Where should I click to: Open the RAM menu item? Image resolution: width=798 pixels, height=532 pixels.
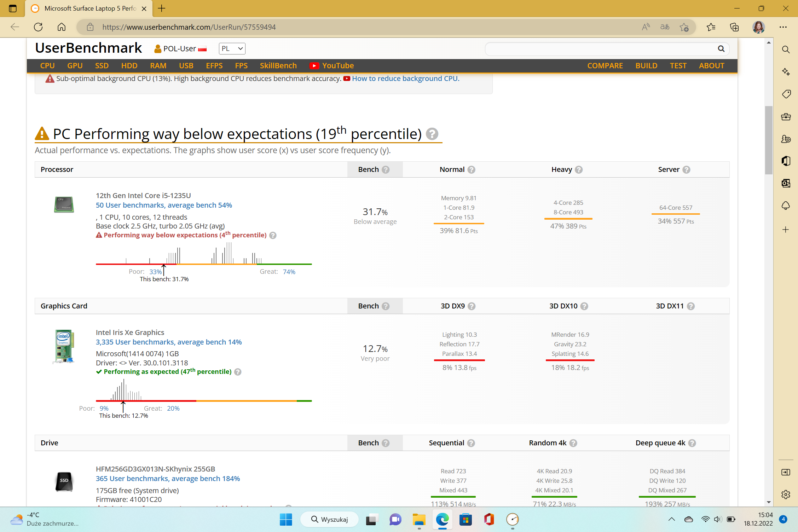click(158, 66)
